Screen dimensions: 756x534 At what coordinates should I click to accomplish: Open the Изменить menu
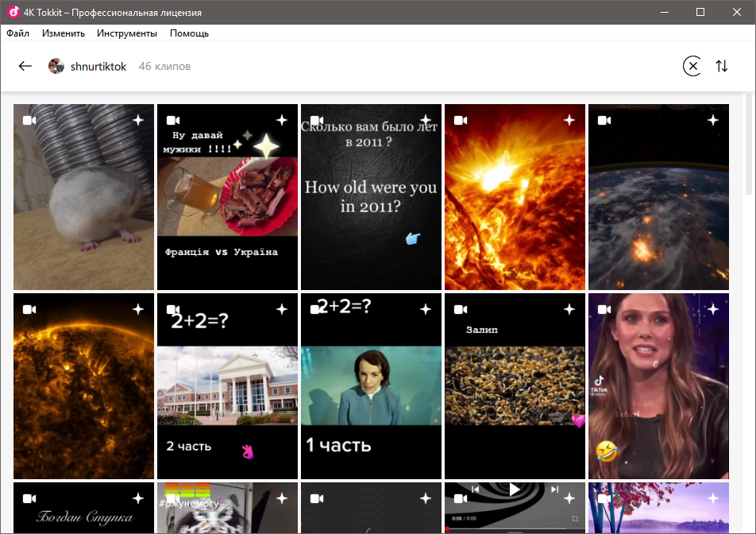point(64,33)
